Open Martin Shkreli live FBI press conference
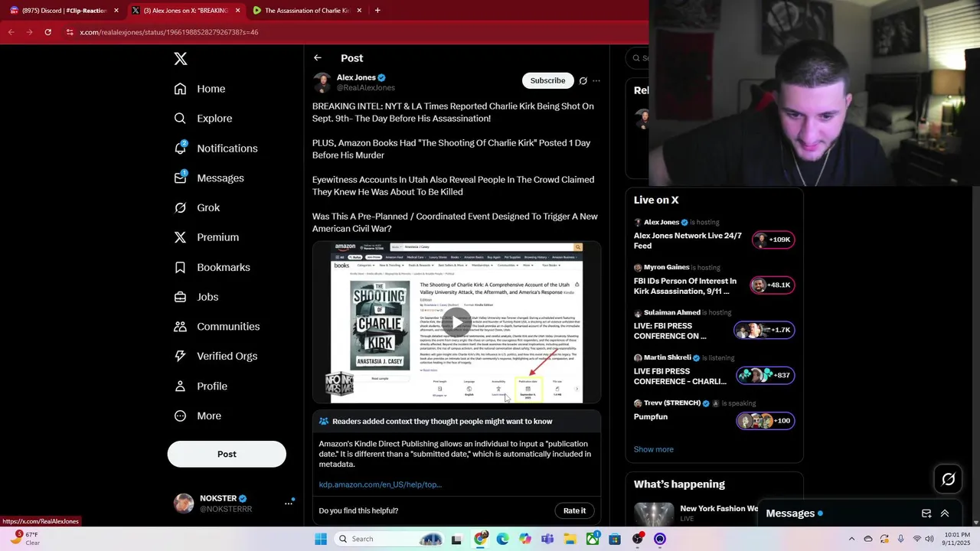The image size is (980, 551). coord(680,376)
